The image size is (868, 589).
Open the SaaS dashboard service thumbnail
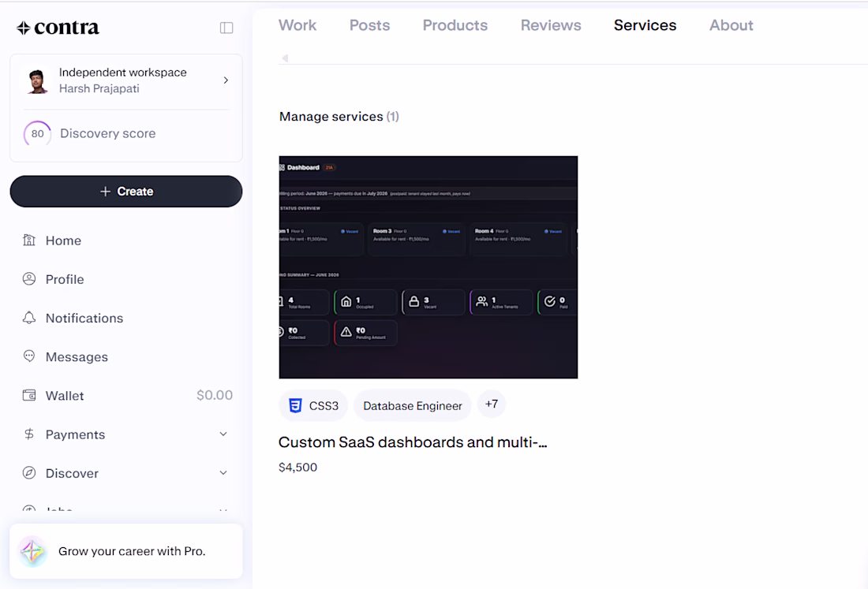coord(428,267)
